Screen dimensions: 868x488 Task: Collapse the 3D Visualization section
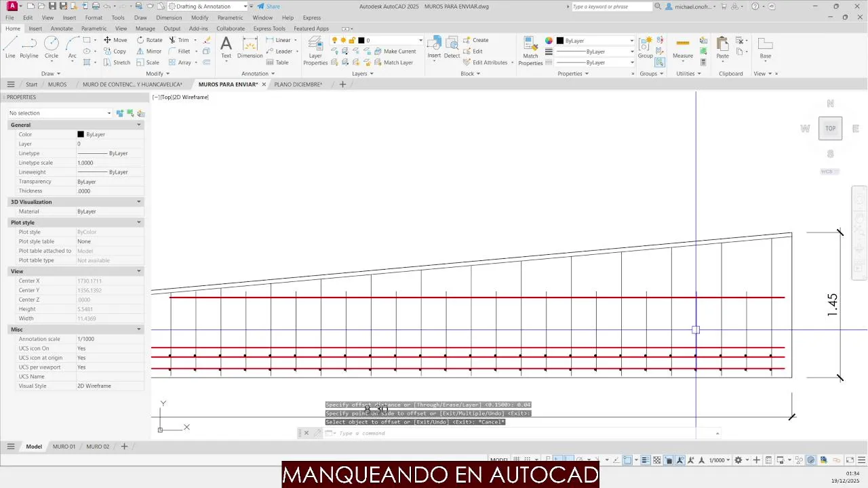pos(139,202)
